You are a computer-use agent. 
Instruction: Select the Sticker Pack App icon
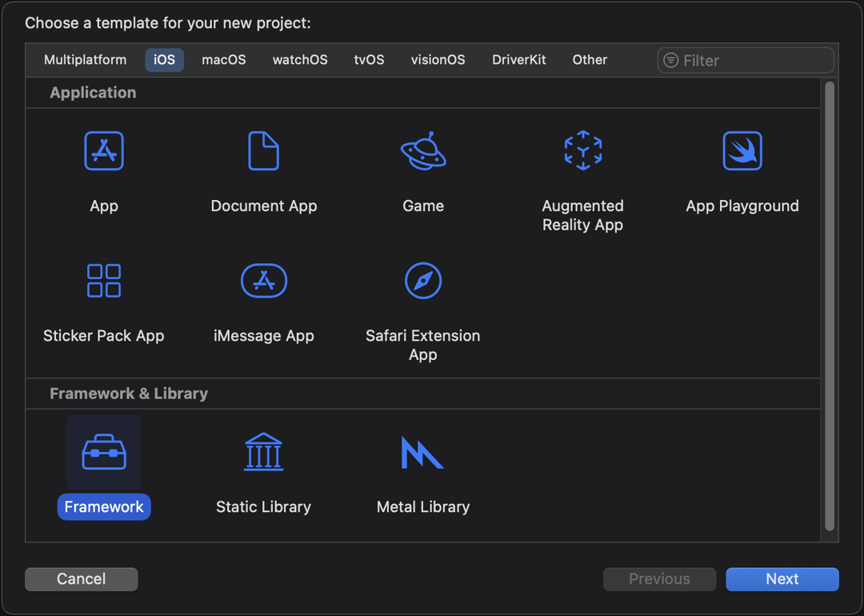(x=104, y=281)
